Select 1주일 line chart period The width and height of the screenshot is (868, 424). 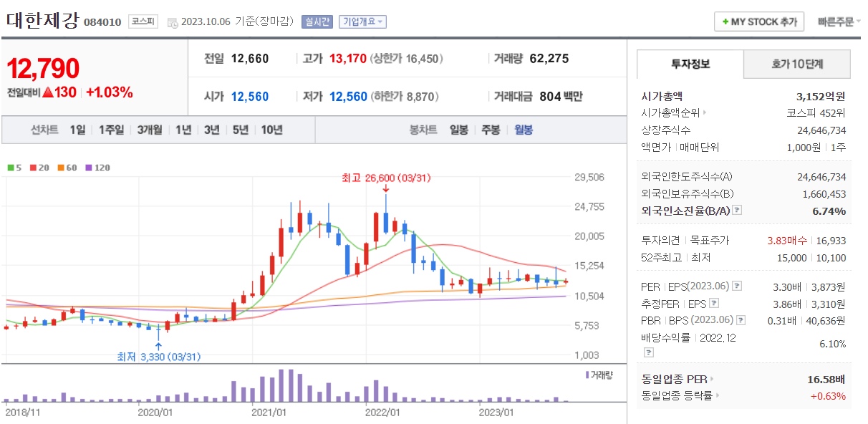pyautogui.click(x=111, y=130)
